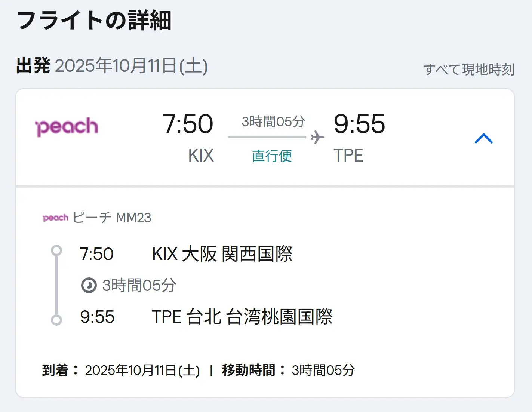Click the KIX airport code under 7:50
Screen dimensions: 532x412
(x=201, y=156)
